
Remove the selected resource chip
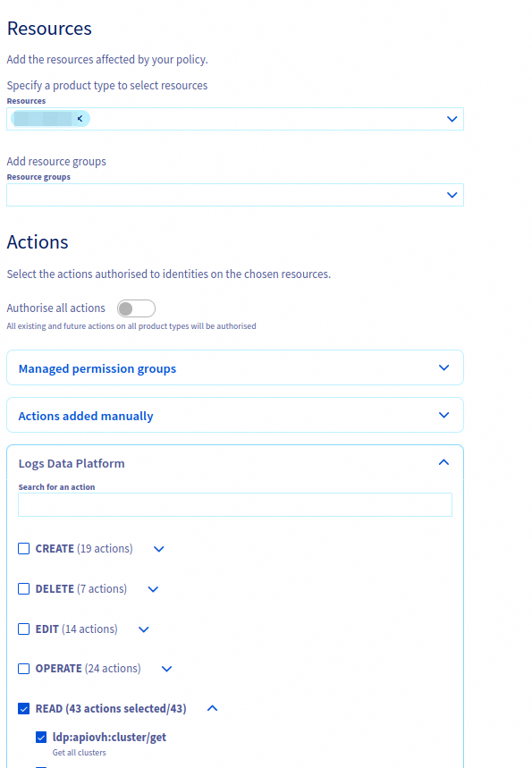coord(80,118)
